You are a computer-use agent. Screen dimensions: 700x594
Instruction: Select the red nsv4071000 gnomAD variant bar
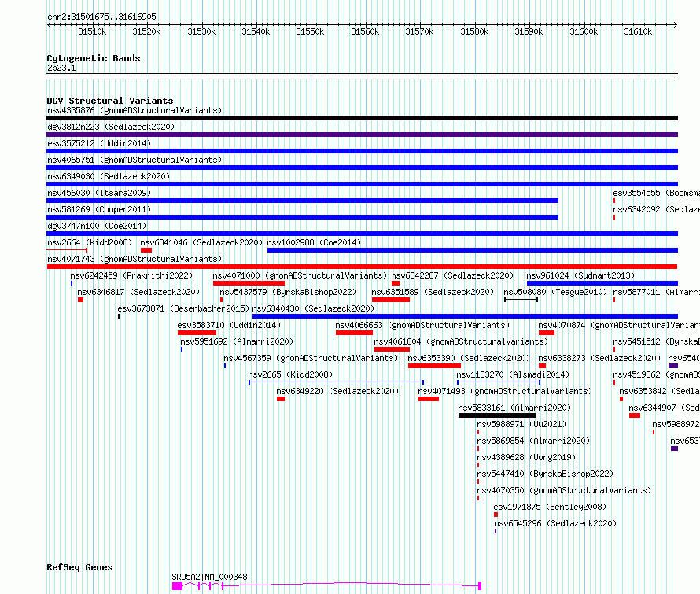[x=248, y=283]
